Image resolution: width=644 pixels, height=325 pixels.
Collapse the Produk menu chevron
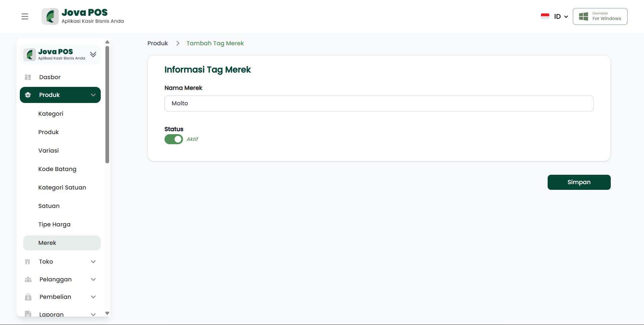(93, 95)
